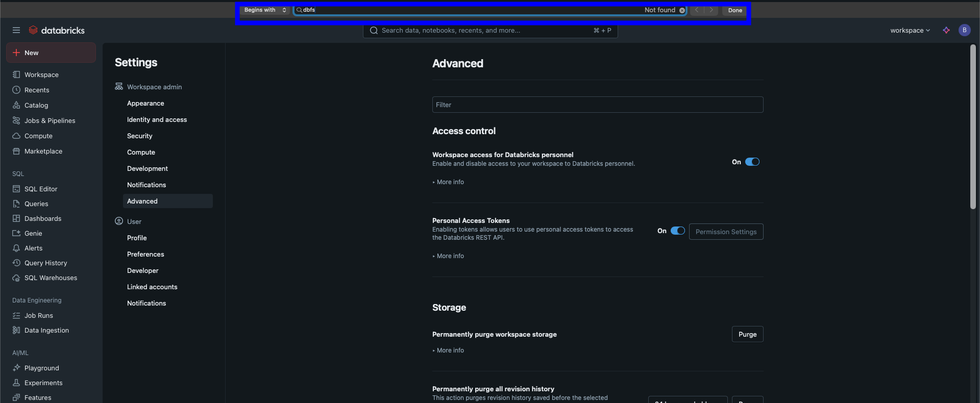Select Preferences under User settings

click(167, 254)
